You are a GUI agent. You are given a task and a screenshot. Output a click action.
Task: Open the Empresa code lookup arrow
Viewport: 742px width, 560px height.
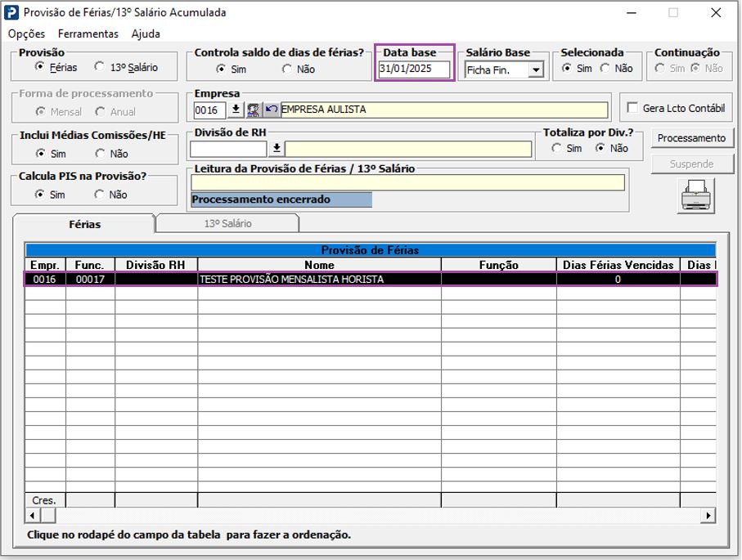236,110
